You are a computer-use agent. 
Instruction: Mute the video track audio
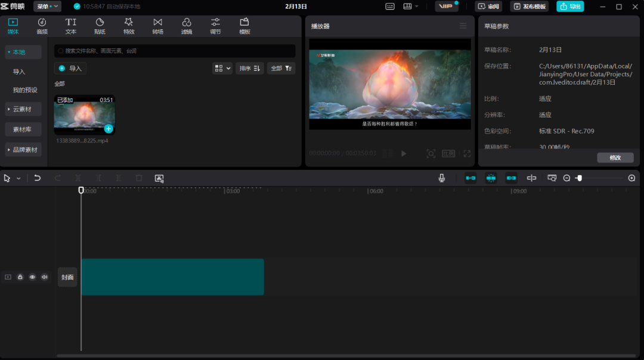pyautogui.click(x=44, y=277)
